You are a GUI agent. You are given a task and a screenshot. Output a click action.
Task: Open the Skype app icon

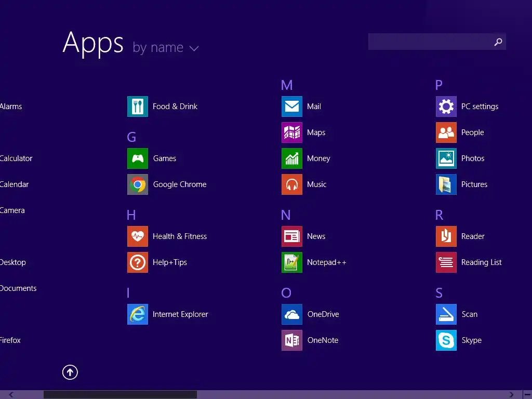(x=446, y=340)
